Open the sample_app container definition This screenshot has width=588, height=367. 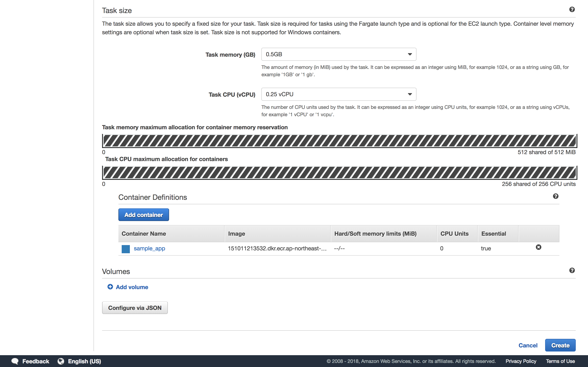tap(149, 248)
